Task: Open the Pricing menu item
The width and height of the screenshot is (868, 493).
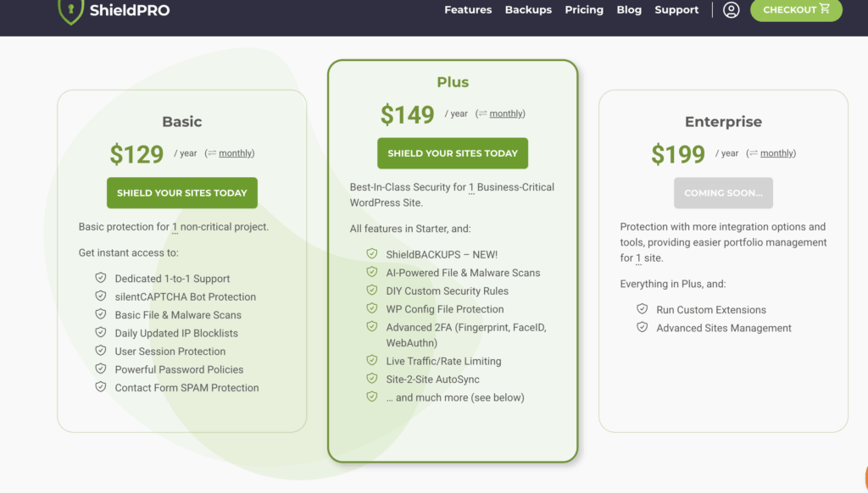Action: pyautogui.click(x=584, y=9)
